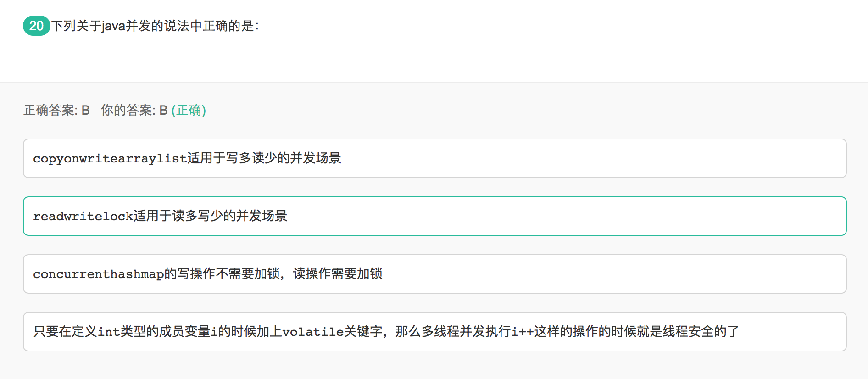The width and height of the screenshot is (868, 379).
Task: Click 写多读少 text in first option
Action: pos(251,158)
